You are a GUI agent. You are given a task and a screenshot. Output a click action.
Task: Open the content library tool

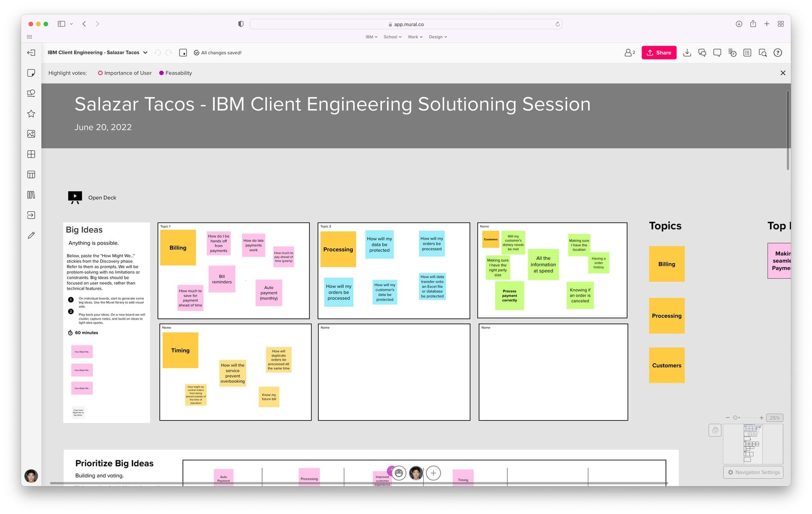pos(31,195)
